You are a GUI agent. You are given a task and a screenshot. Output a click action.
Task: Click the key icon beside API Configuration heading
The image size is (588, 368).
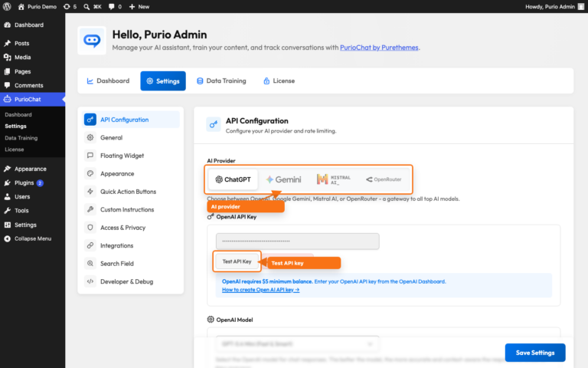tap(214, 125)
